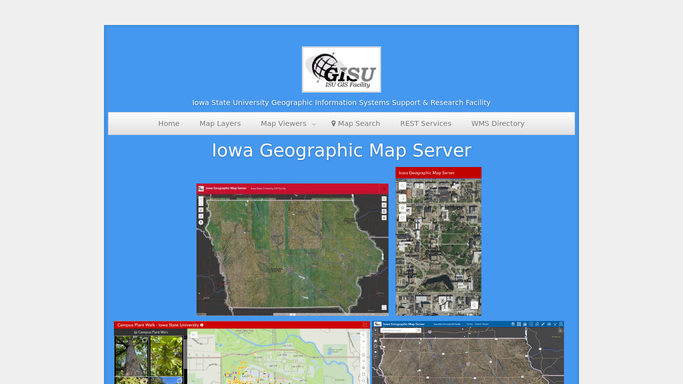The height and width of the screenshot is (384, 683).
Task: Click the Iowa State University facility tagline
Action: (x=341, y=103)
